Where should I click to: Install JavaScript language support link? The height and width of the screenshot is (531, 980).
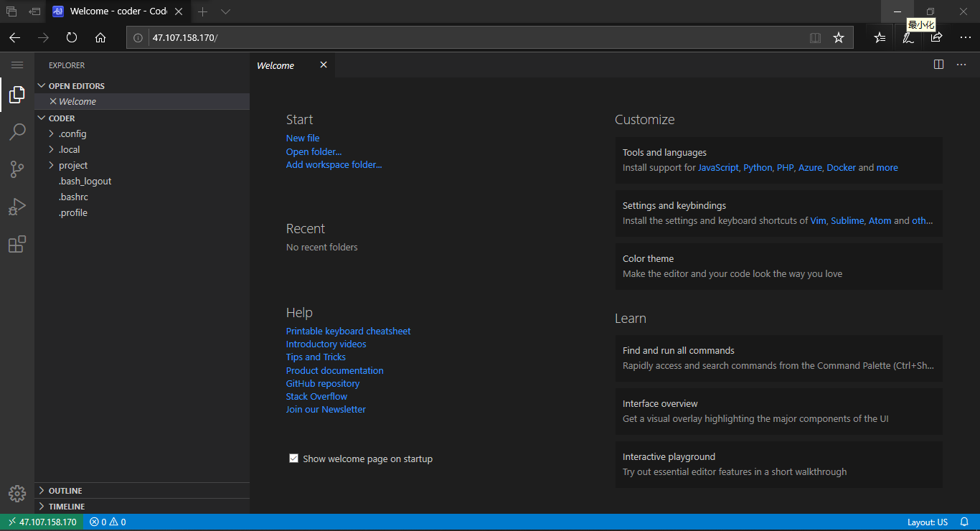pyautogui.click(x=718, y=167)
